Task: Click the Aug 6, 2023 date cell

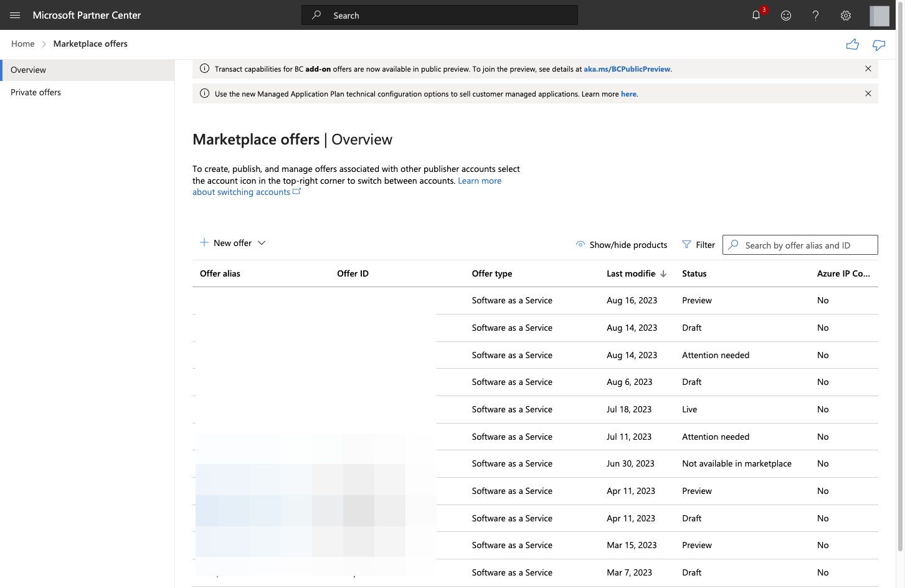Action: point(630,382)
